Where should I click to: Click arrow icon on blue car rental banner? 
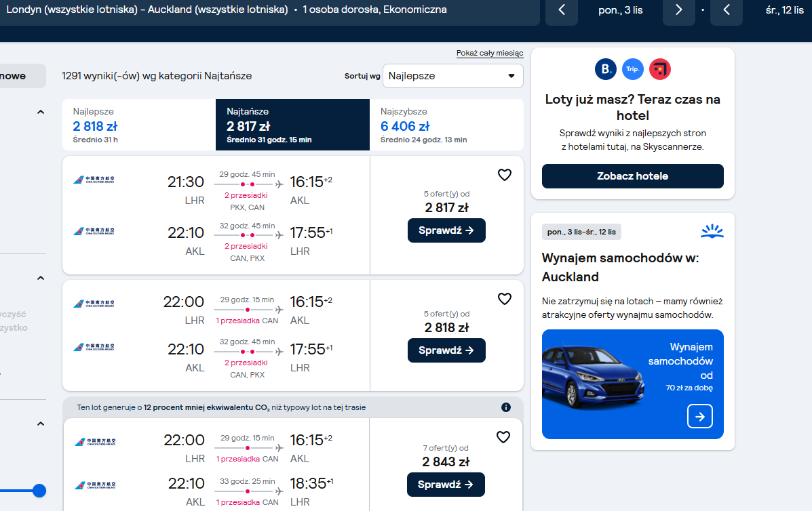click(x=699, y=416)
